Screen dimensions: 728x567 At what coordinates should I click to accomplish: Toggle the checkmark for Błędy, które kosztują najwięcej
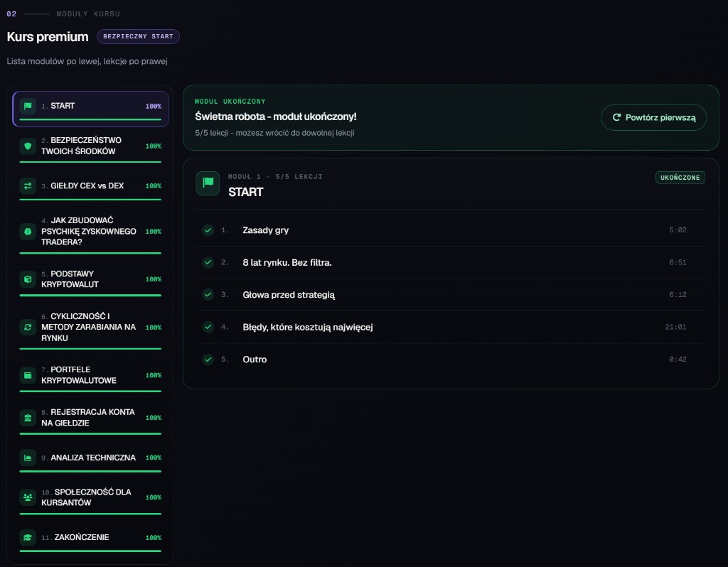(208, 327)
